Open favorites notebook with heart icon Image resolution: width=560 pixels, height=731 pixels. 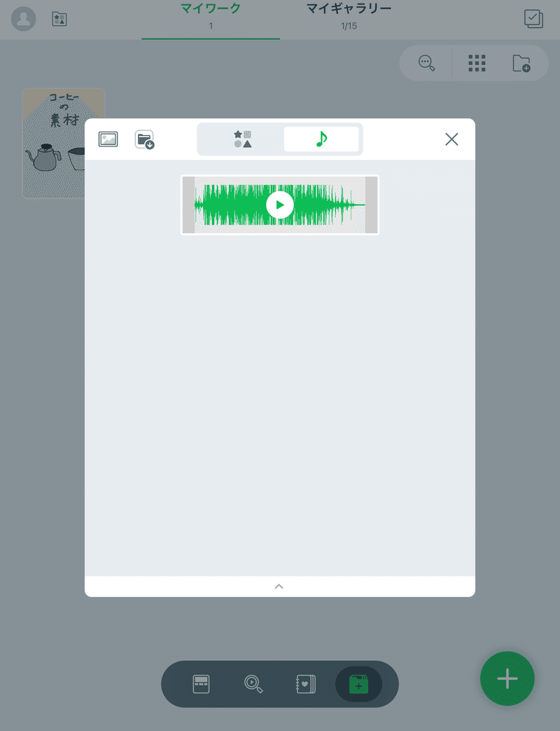[306, 684]
